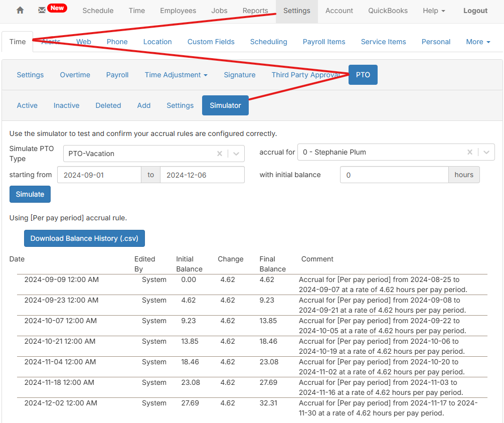The width and height of the screenshot is (504, 423).
Task: Select the Payroll Items tab
Action: (323, 42)
